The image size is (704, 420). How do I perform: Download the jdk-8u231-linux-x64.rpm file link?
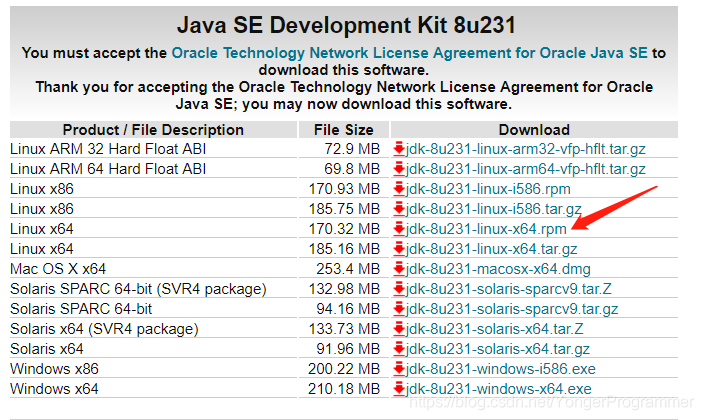point(486,229)
